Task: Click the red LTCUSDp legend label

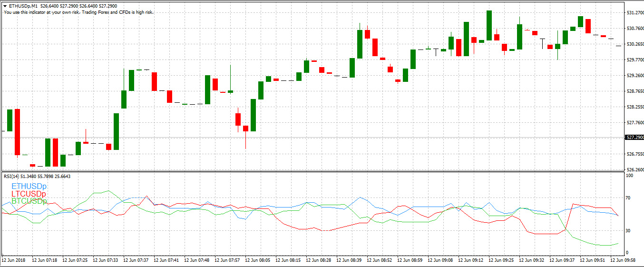Action: (x=29, y=194)
